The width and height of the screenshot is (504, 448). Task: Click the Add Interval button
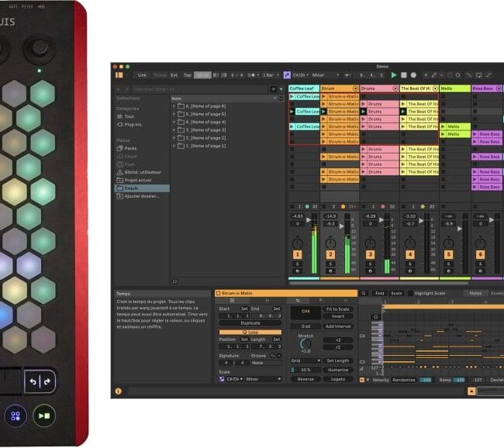[x=338, y=326]
